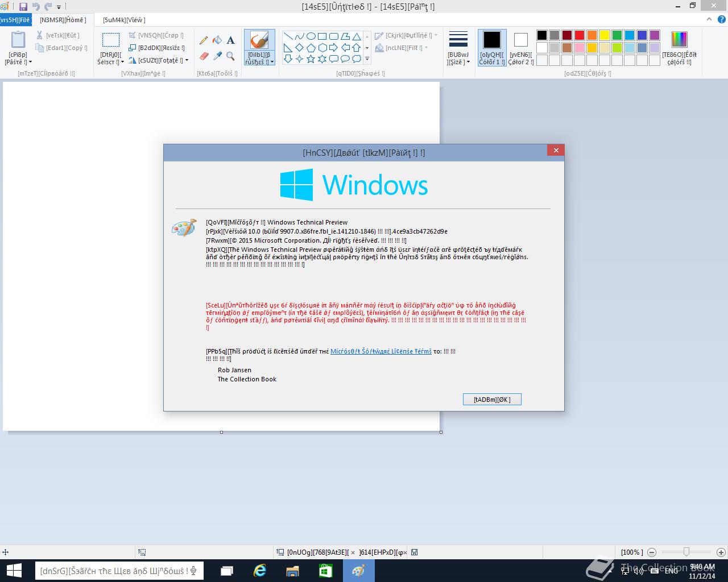This screenshot has width=728, height=582.
Task: Open File Explorer from the taskbar
Action: point(292,571)
